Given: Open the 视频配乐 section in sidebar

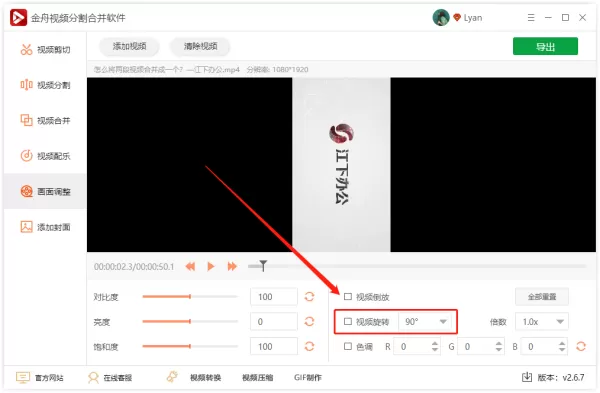Looking at the screenshot, I should point(45,156).
